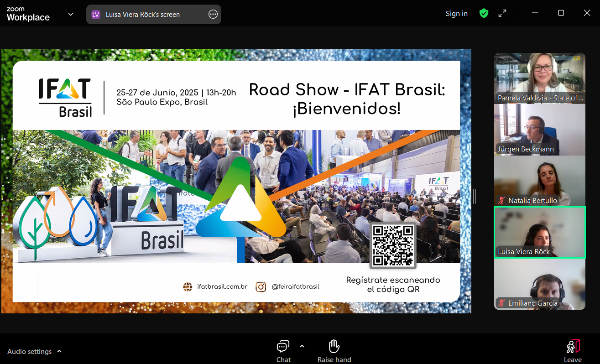The image size is (600, 364).
Task: Click the Sign in link
Action: click(x=457, y=14)
